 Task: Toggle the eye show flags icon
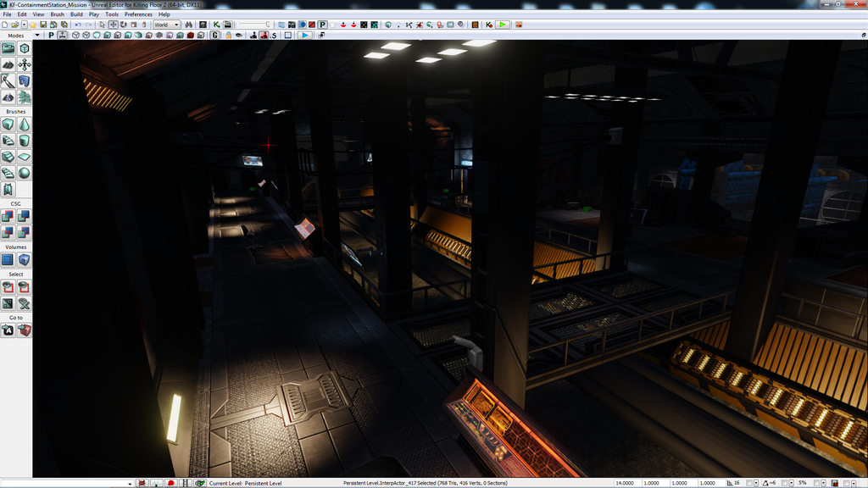tap(238, 36)
